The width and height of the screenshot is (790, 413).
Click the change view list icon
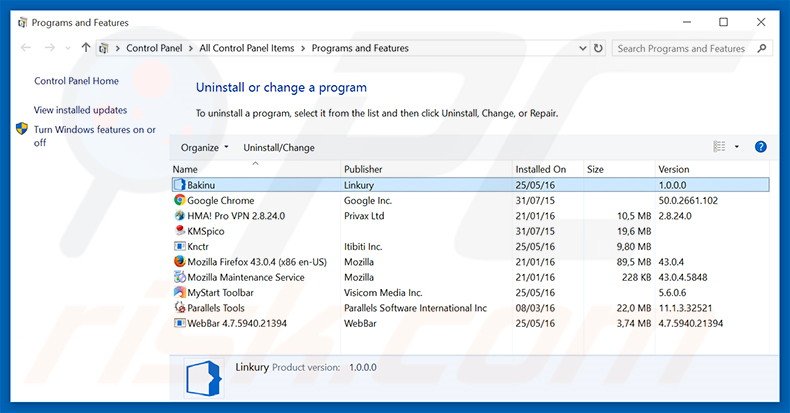(719, 147)
